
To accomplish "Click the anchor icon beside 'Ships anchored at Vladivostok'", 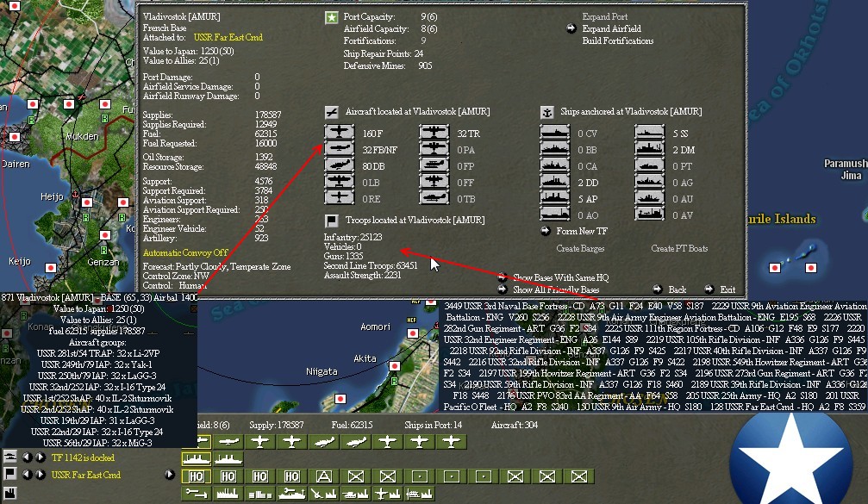I will 547,112.
